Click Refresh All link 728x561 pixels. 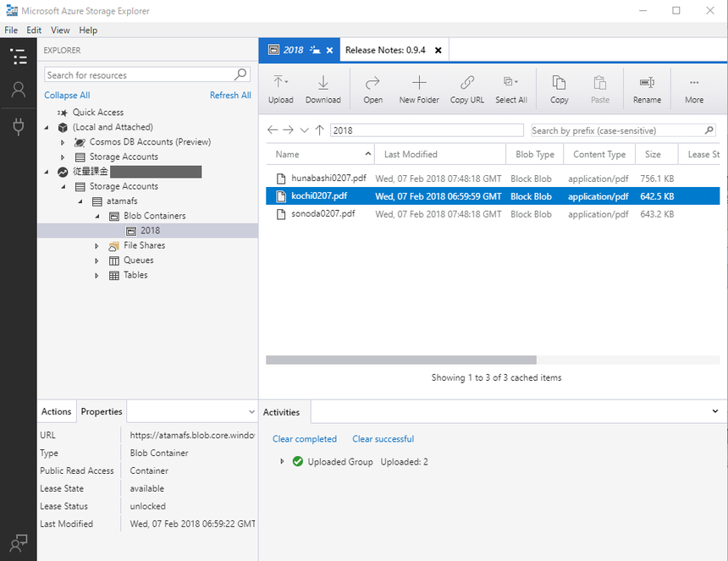click(x=230, y=95)
